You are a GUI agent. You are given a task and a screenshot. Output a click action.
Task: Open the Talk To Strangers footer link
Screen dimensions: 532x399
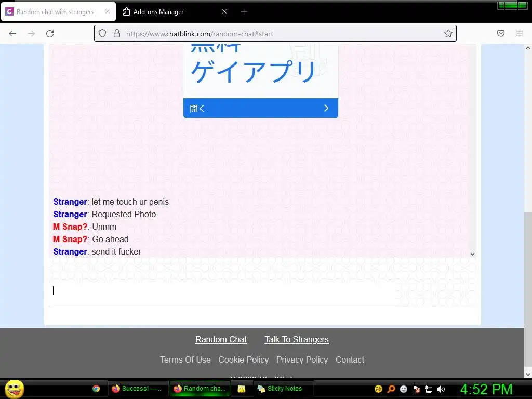click(297, 340)
